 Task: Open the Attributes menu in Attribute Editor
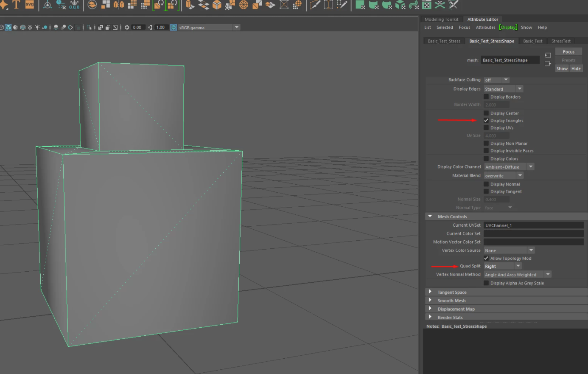pos(485,27)
